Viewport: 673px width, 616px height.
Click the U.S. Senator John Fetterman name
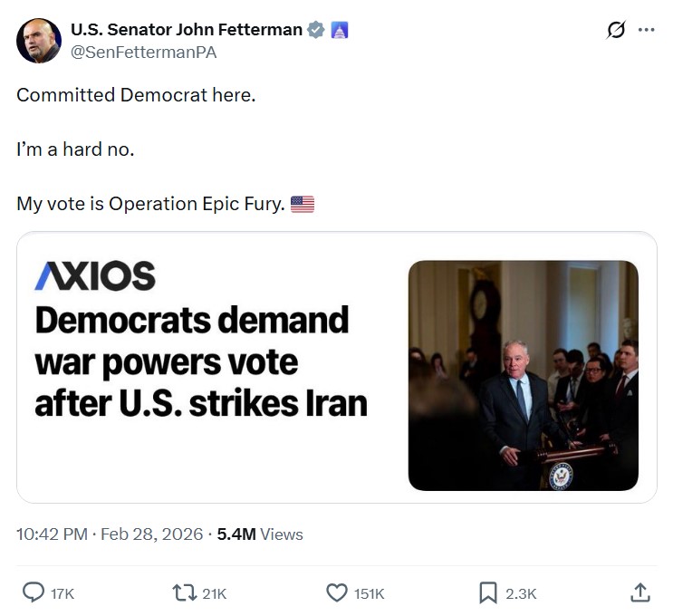pyautogui.click(x=187, y=29)
